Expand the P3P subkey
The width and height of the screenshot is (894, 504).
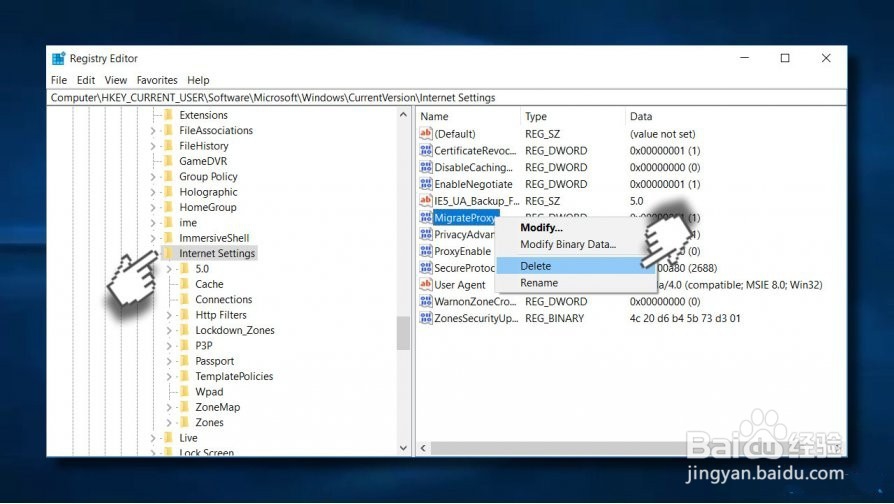pos(169,346)
